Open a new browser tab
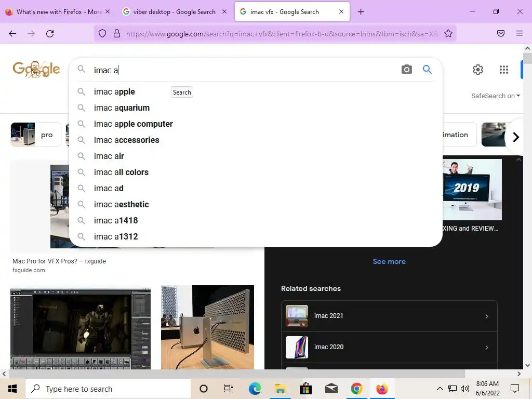This screenshot has width=532, height=399. pos(361,12)
